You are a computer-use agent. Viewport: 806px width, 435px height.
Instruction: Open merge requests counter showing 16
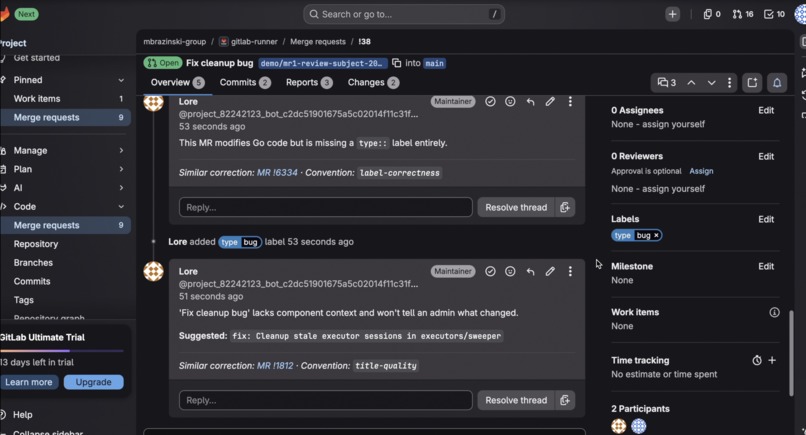pyautogui.click(x=743, y=14)
